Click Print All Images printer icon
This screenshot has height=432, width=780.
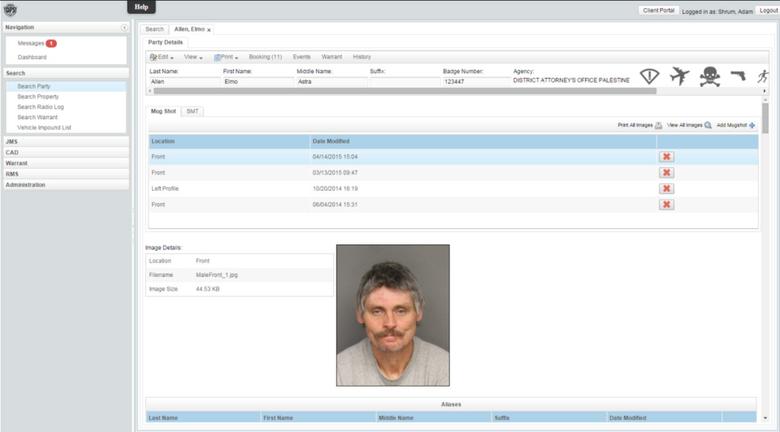click(658, 125)
